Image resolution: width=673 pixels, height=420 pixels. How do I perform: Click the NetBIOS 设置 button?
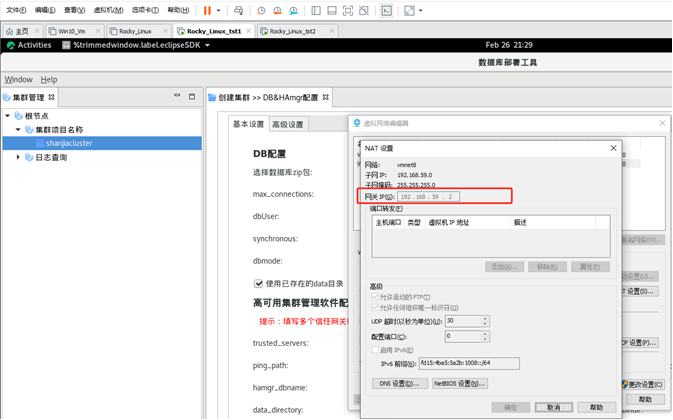pos(459,384)
